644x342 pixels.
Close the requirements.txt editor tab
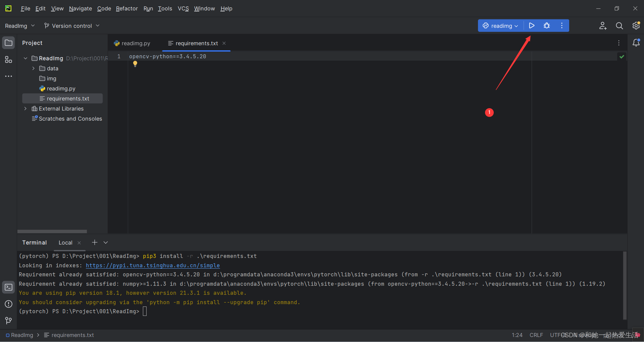pyautogui.click(x=224, y=43)
